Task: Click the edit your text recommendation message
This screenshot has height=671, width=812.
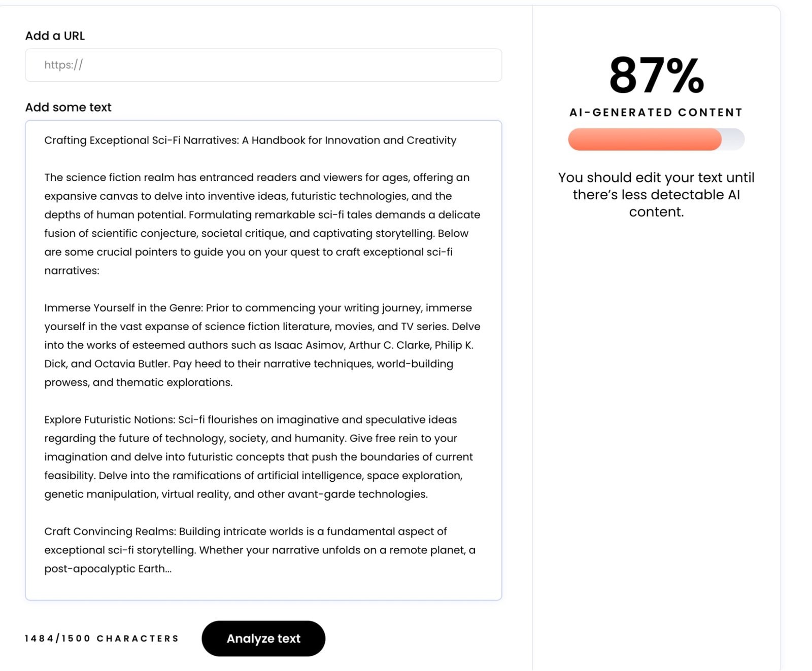Action: click(656, 195)
